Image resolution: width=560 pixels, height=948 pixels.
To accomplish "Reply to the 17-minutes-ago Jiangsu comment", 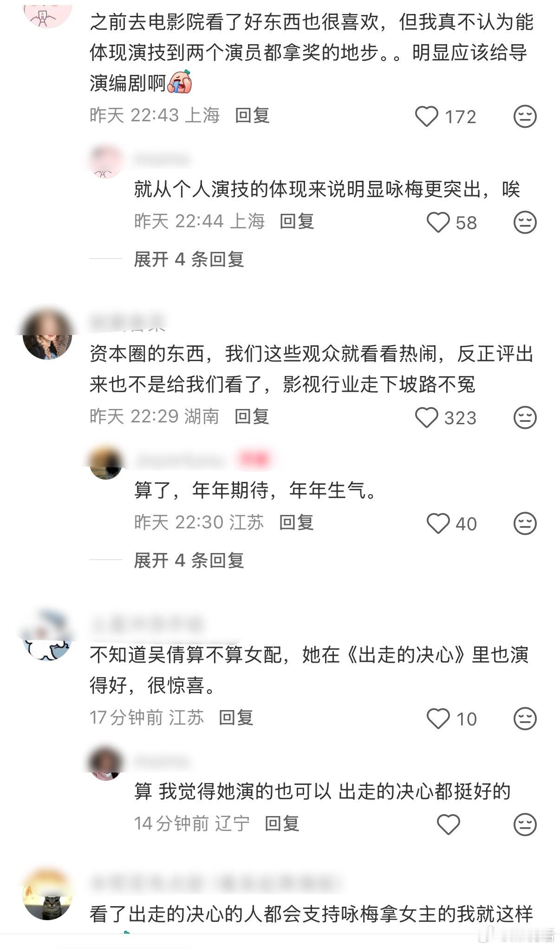I will click(x=236, y=718).
